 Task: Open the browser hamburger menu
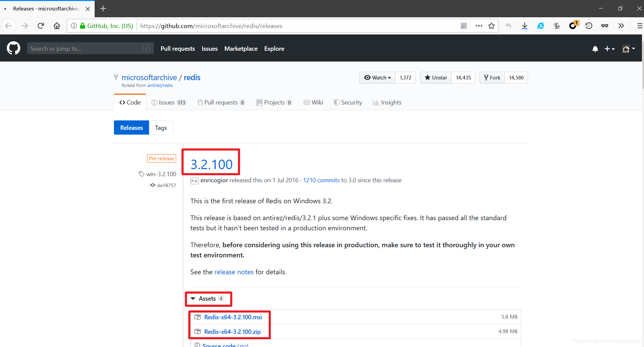(640, 26)
